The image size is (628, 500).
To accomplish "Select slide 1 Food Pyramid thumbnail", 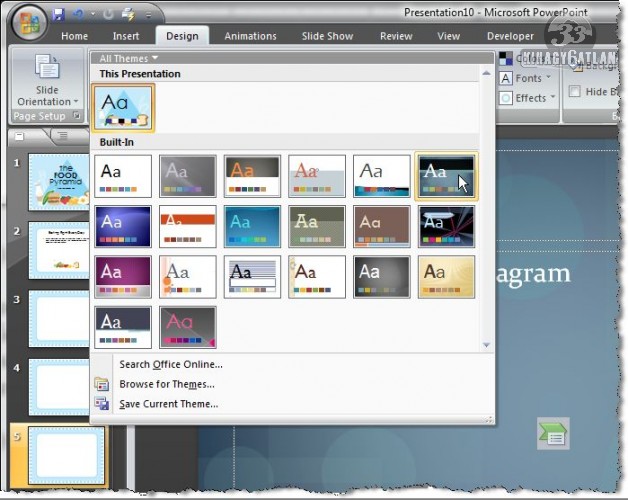I will [59, 182].
